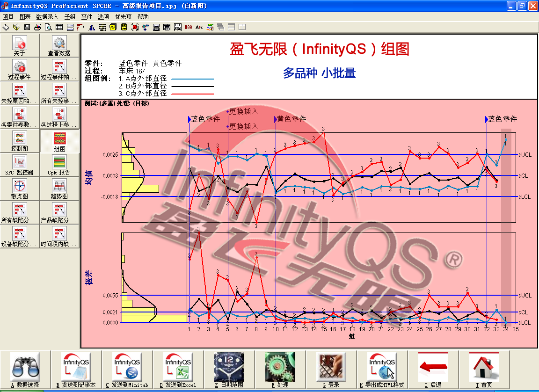The height and width of the screenshot is (392, 539).
Task: Open the 子组 menu
Action: pyautogui.click(x=70, y=16)
